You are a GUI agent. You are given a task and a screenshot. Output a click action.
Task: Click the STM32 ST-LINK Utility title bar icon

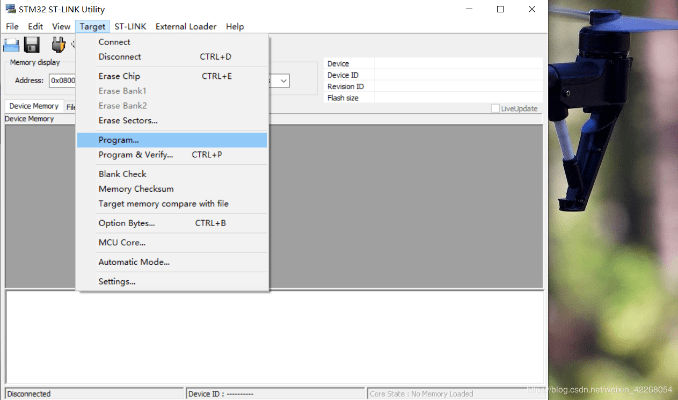point(9,9)
